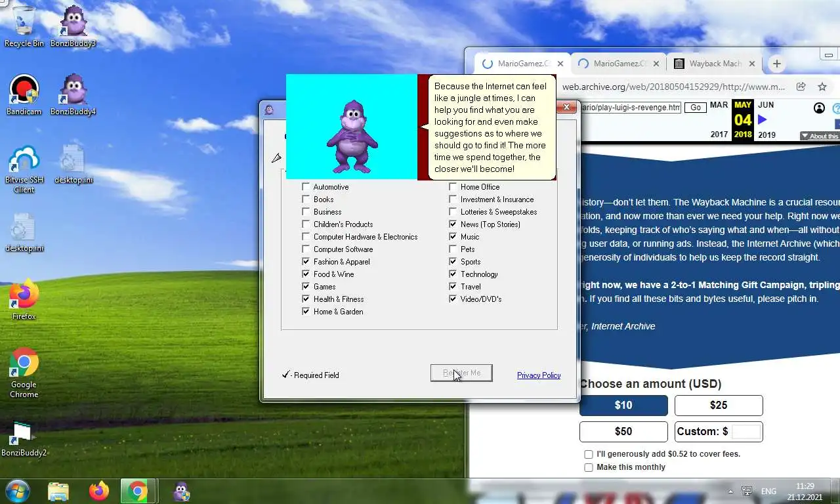Screen dimensions: 840x504
Task: Enable 'Make this monthly' donation checkbox
Action: point(589,467)
